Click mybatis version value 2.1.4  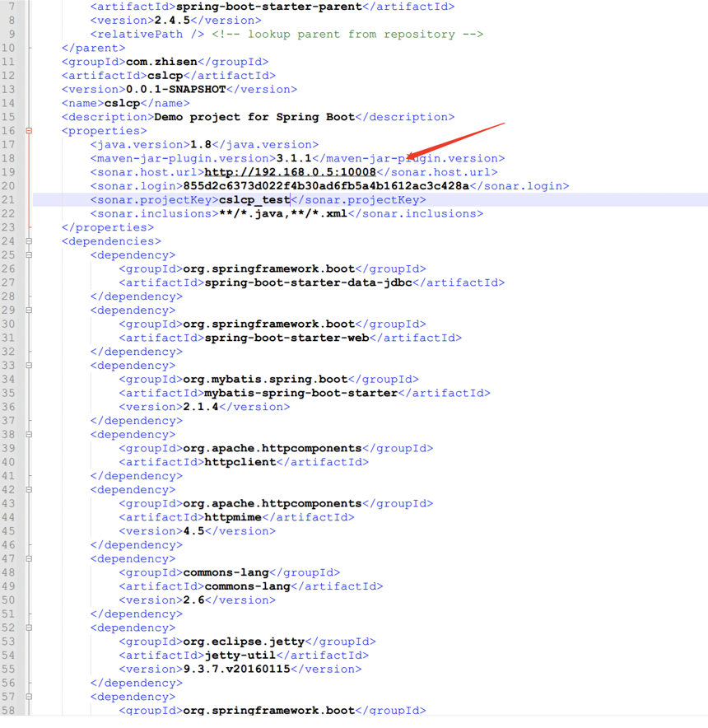tap(201, 407)
